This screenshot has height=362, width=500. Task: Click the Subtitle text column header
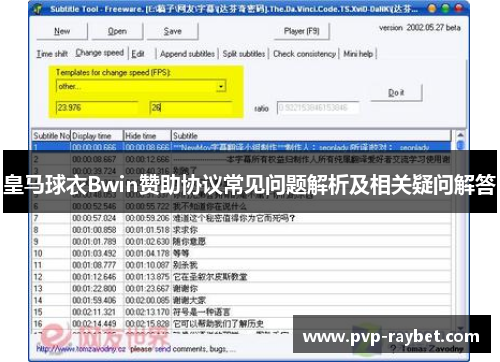coord(311,136)
